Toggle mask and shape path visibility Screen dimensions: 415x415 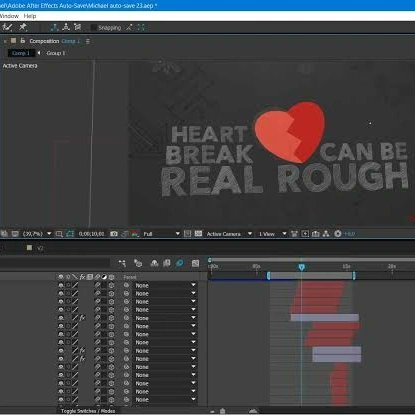tap(70, 234)
